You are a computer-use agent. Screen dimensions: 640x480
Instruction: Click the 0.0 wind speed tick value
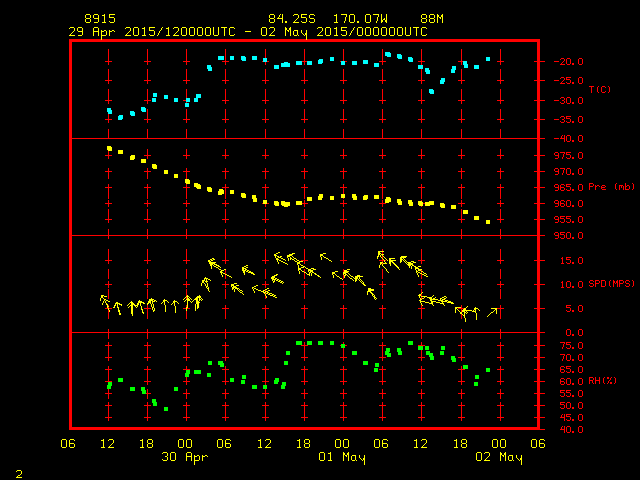pyautogui.click(x=574, y=333)
